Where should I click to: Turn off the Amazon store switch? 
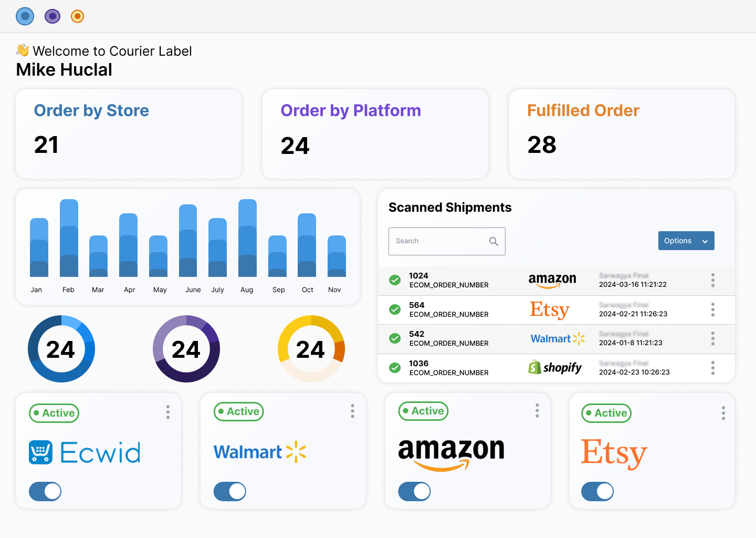coord(414,492)
